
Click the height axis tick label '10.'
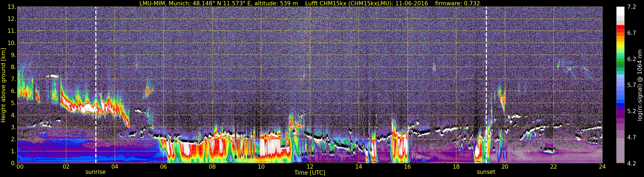pos(12,43)
